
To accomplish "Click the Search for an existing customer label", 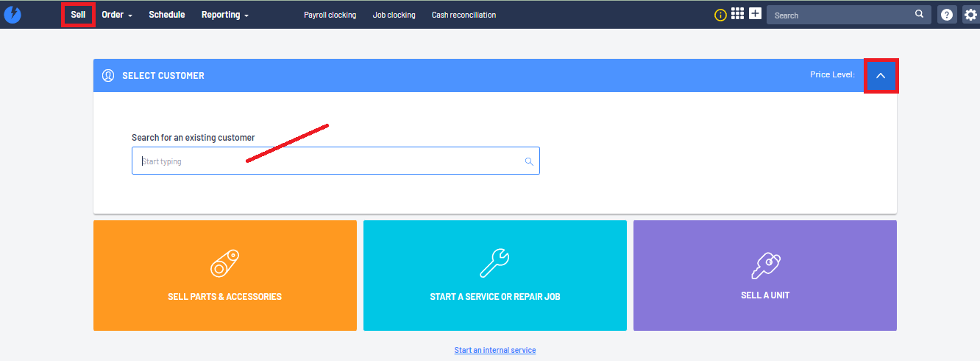I will point(193,138).
